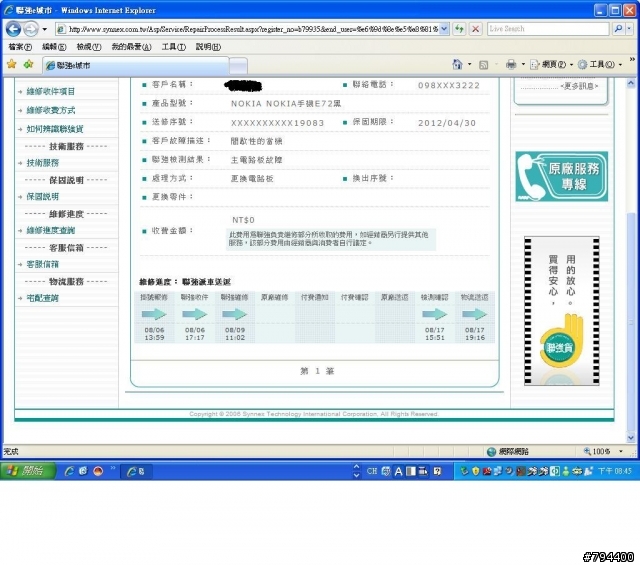Viewport: 640px width, 565px height.
Task: Click the Print icon in toolbar
Action: [511, 65]
